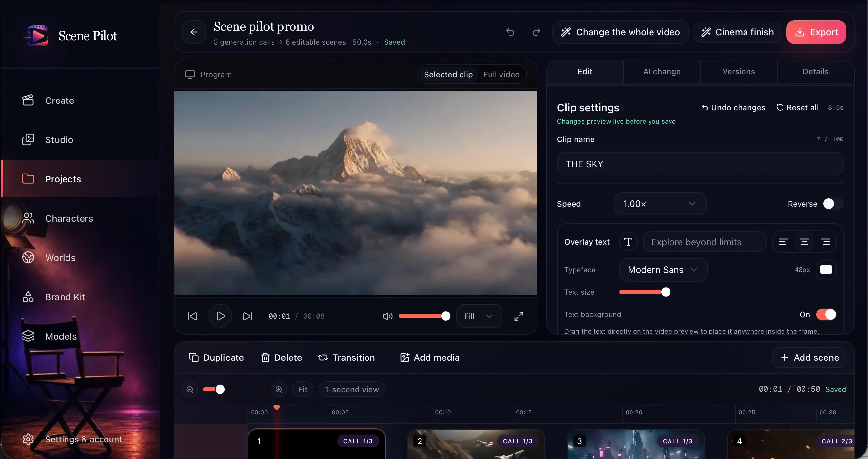
Task: Switch preview to Full video
Action: (501, 74)
